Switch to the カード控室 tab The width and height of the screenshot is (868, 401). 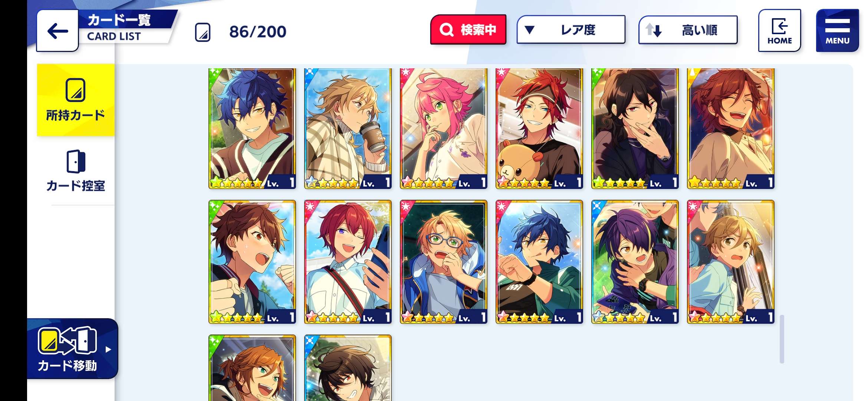point(76,171)
